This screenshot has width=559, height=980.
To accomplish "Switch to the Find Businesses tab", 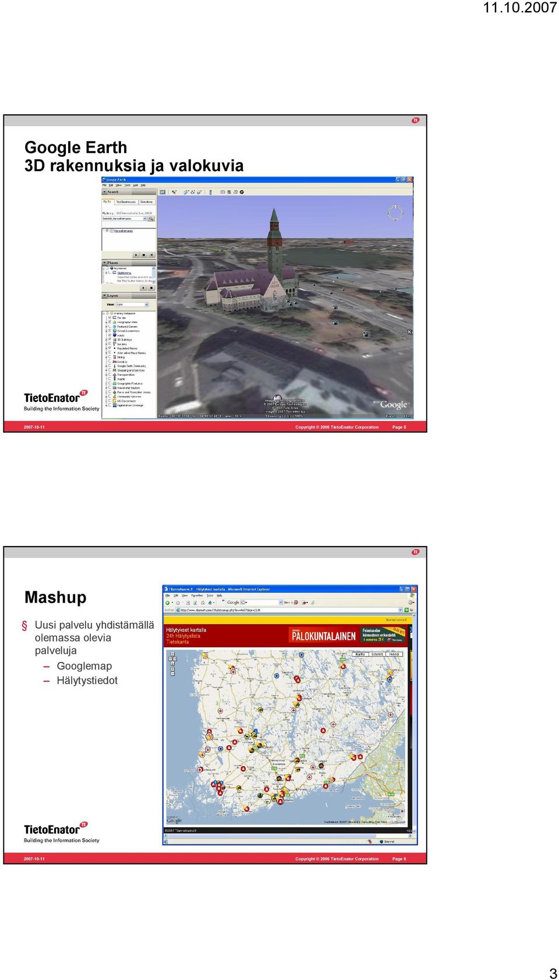I will [x=126, y=202].
